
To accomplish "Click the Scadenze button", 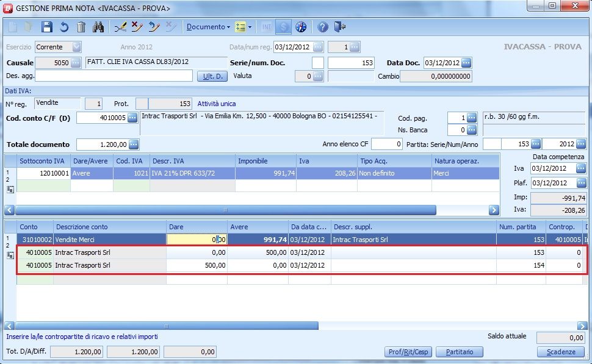I will pos(560,352).
